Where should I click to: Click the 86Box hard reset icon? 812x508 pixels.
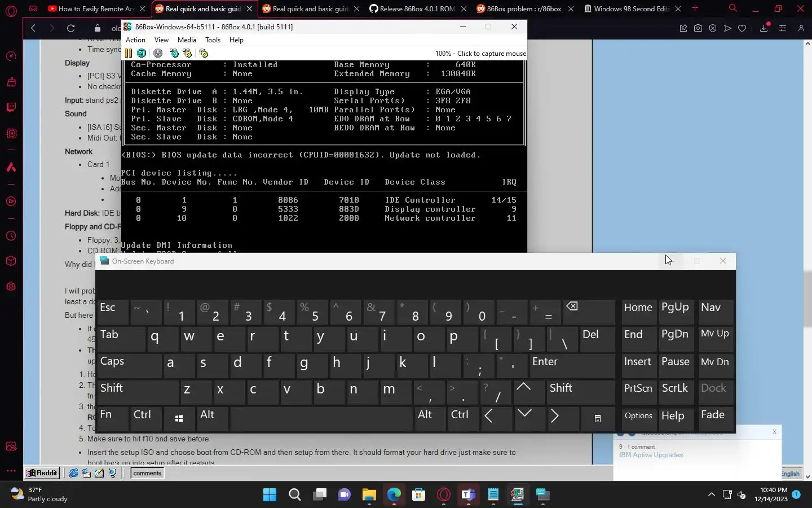tap(142, 53)
